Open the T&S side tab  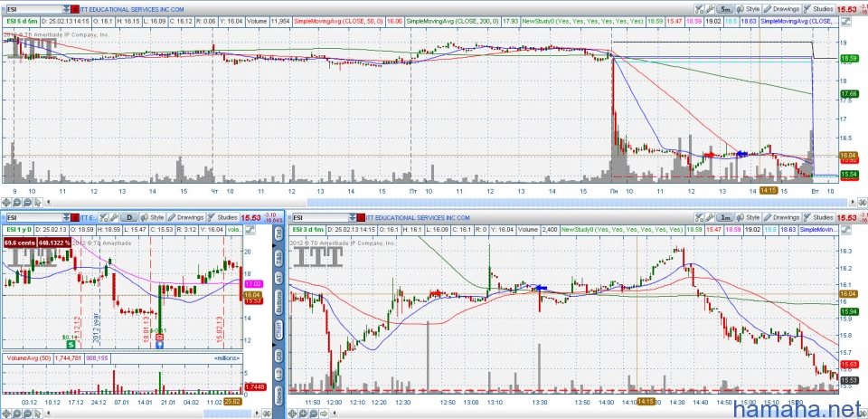279,257
